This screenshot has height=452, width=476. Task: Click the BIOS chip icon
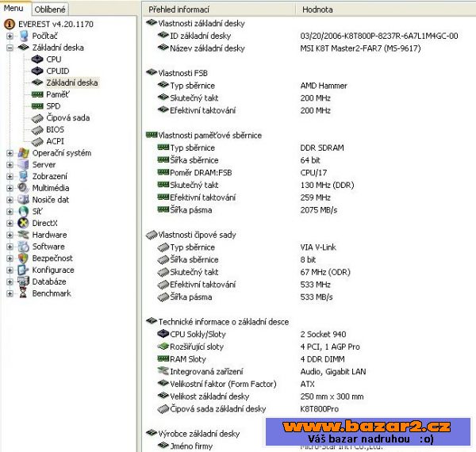click(37, 130)
